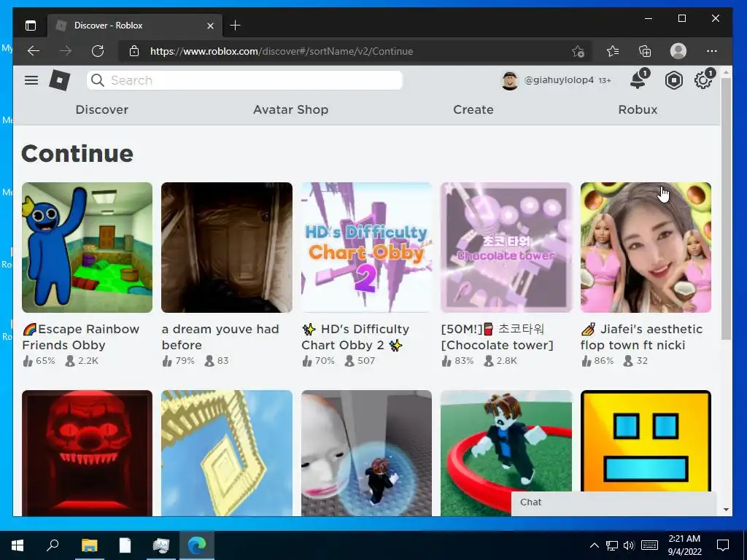Go to the Robux tab
Screen dimensions: 747x560
(638, 109)
